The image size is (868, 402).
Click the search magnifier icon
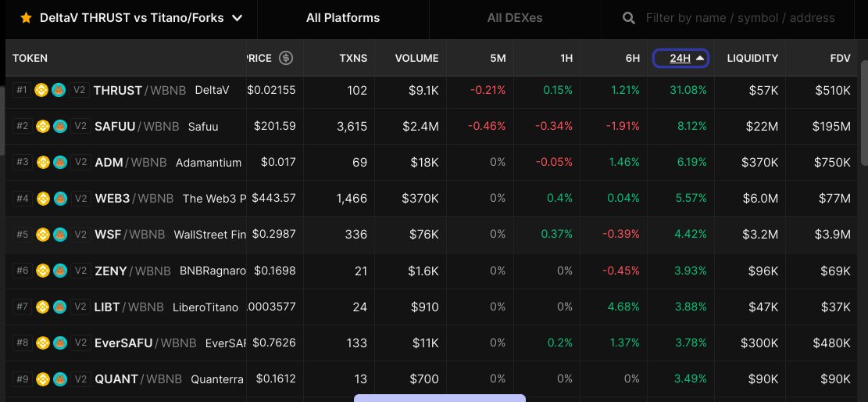tap(628, 18)
